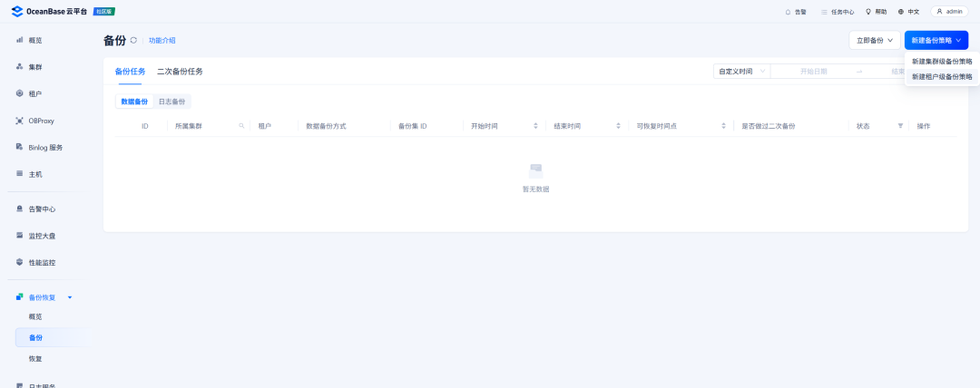Click the 是否做过二次备份 column header
This screenshot has height=388, width=980.
pos(769,126)
